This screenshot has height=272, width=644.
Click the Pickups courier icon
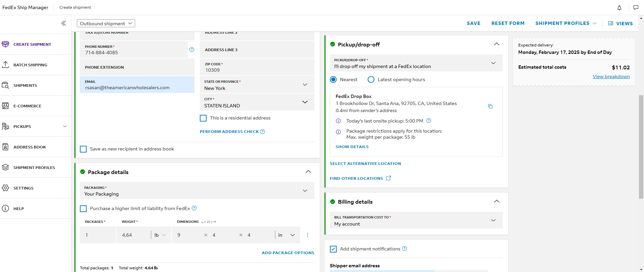[5, 126]
